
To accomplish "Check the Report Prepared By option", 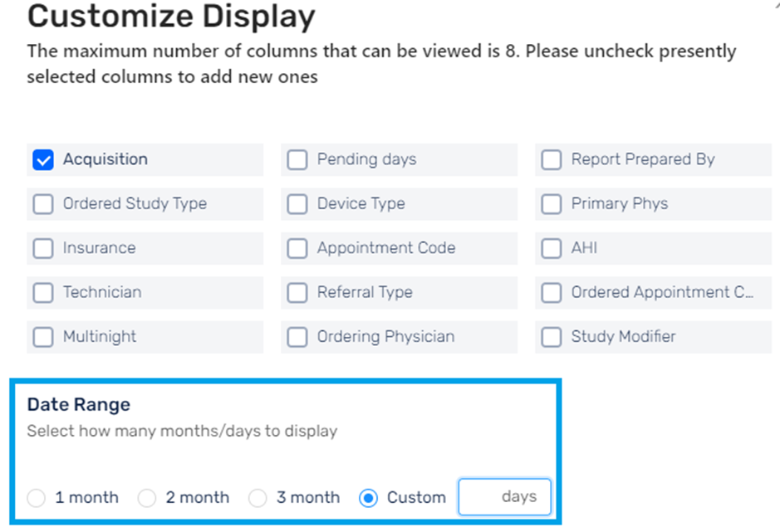I will [552, 160].
